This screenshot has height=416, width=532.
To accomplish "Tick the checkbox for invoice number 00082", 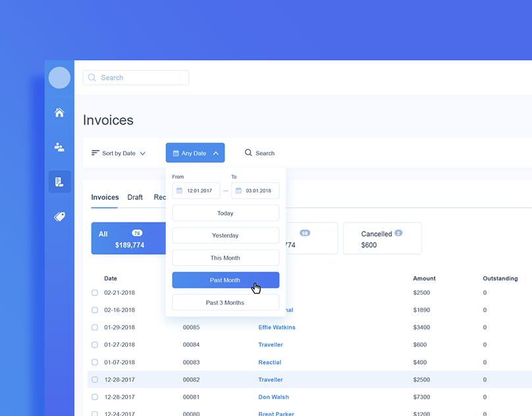I will point(95,379).
